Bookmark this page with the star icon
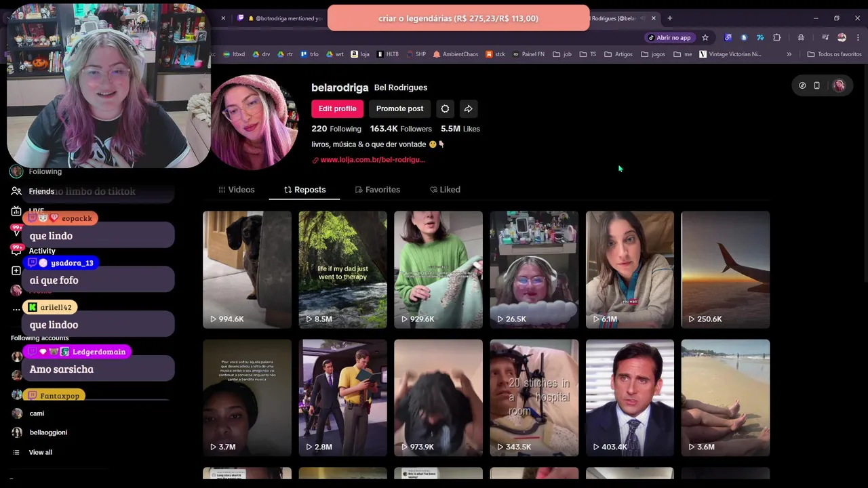 (x=705, y=37)
